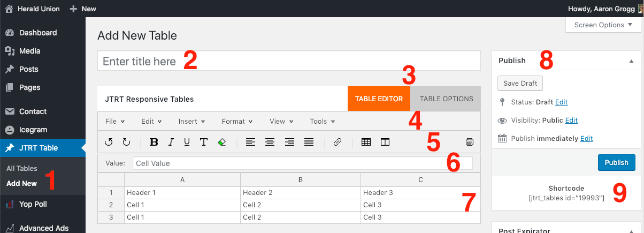644x233 pixels.
Task: Redo the last table edit
Action: pos(127,142)
